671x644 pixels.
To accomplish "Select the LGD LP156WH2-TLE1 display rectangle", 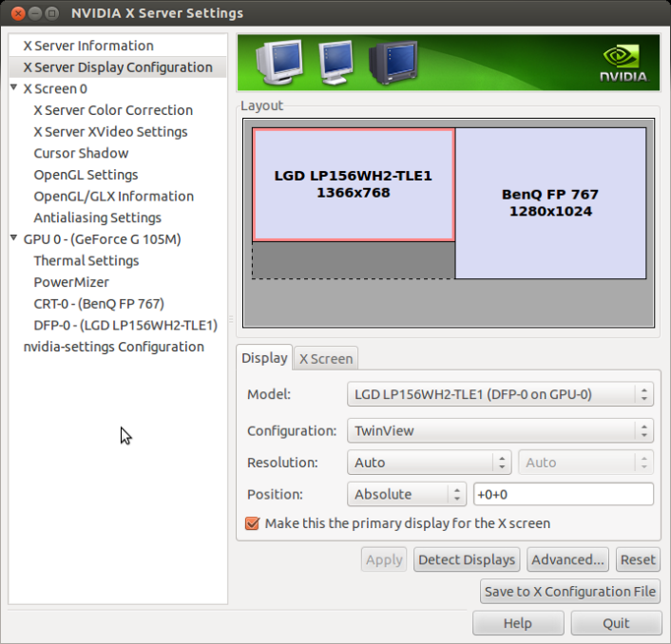I will pyautogui.click(x=353, y=184).
